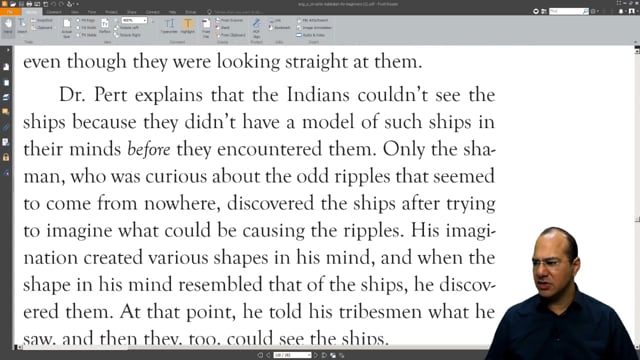Select the Highlight comment tool
Viewport: 640px width, 360px height.
(x=187, y=26)
